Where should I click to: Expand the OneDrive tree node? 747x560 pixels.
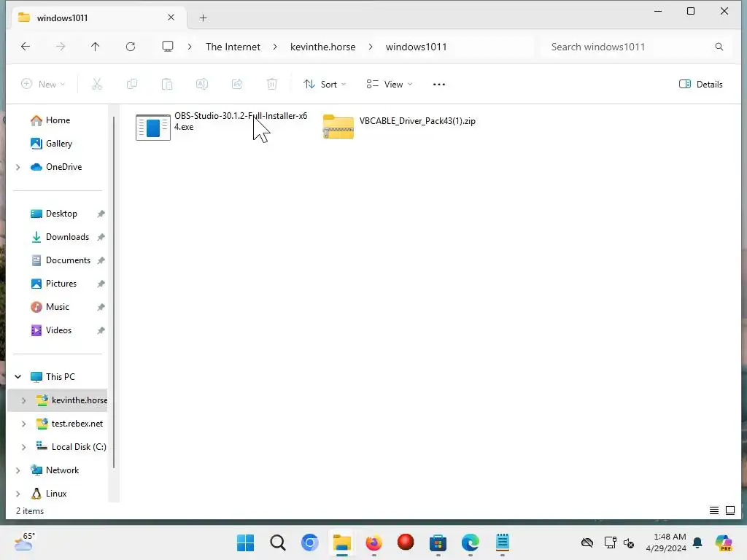point(18,167)
